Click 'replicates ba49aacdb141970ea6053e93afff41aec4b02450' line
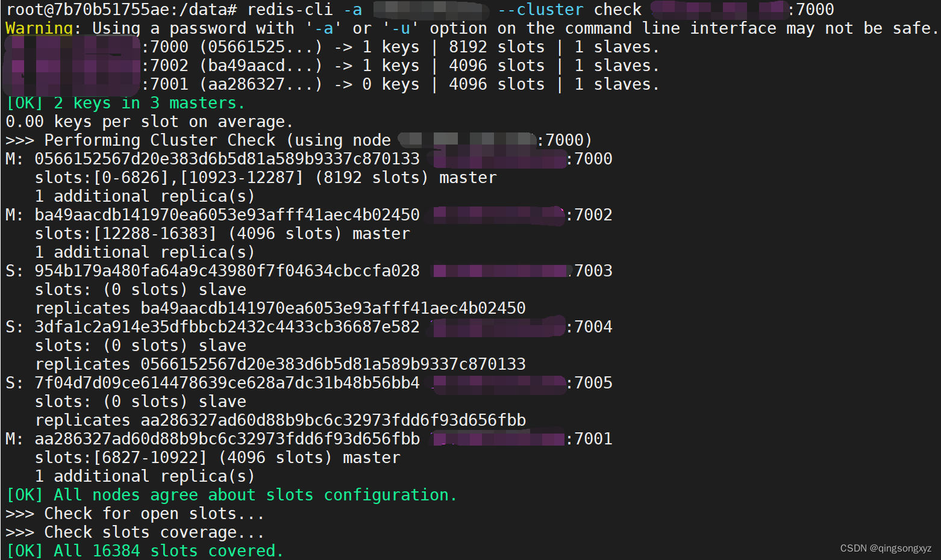Image resolution: width=941 pixels, height=560 pixels. coord(280,308)
